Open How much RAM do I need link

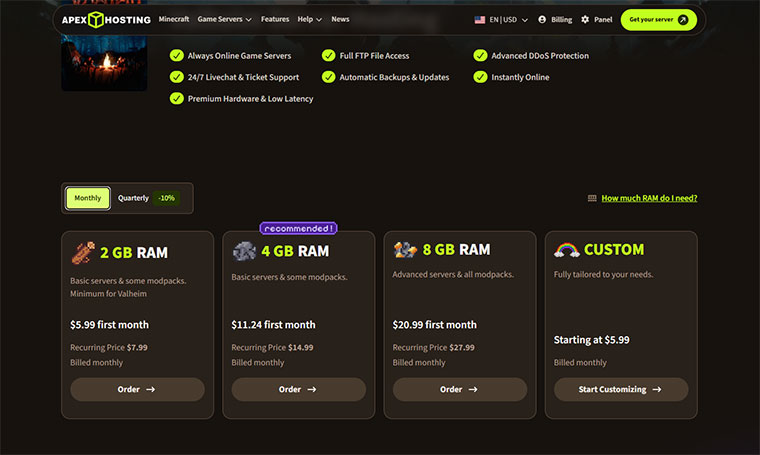click(649, 198)
